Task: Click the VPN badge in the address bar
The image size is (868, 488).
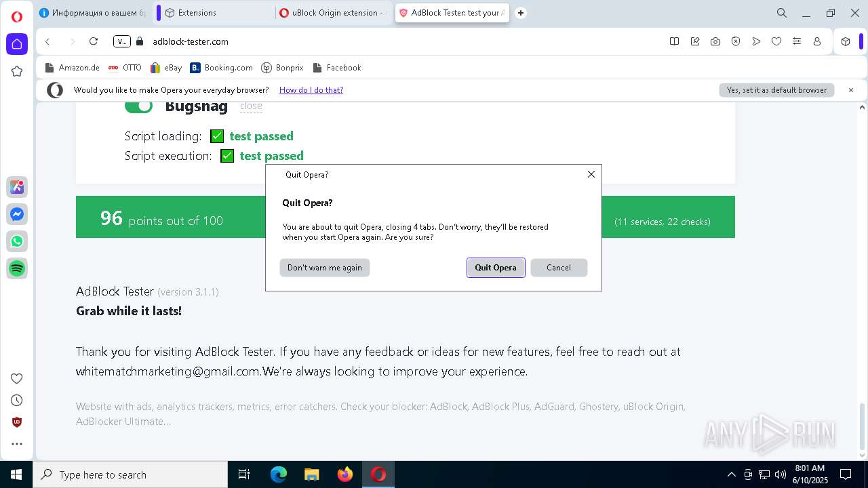Action: click(x=122, y=41)
